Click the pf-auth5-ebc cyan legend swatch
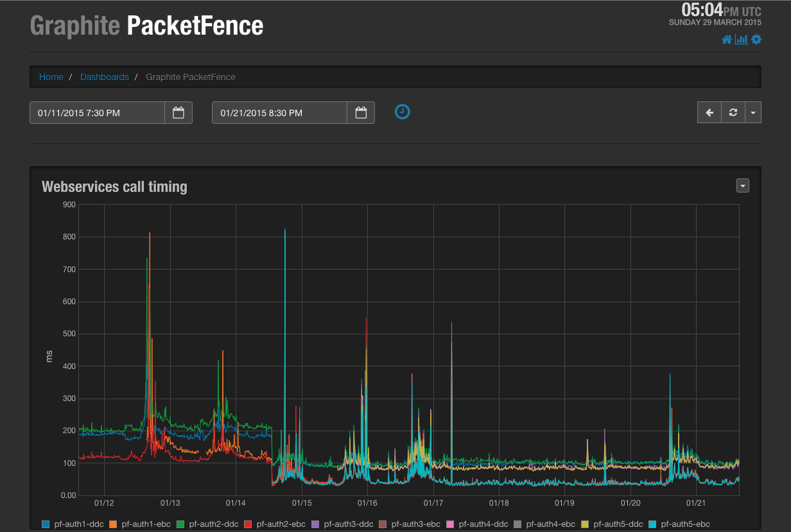Image resolution: width=791 pixels, height=532 pixels. (652, 524)
